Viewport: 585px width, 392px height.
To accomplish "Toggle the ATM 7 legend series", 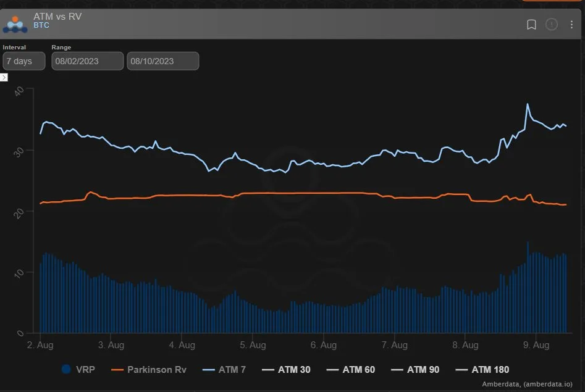I will pyautogui.click(x=224, y=369).
